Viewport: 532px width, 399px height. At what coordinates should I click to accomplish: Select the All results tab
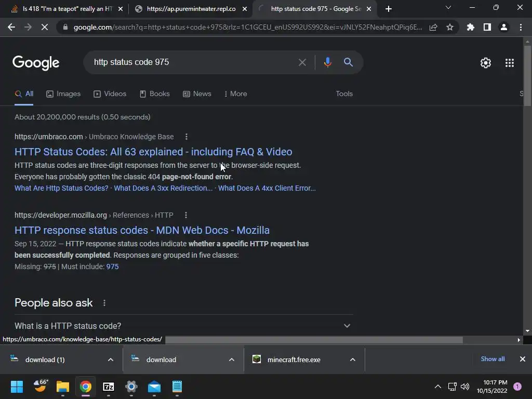tap(24, 94)
